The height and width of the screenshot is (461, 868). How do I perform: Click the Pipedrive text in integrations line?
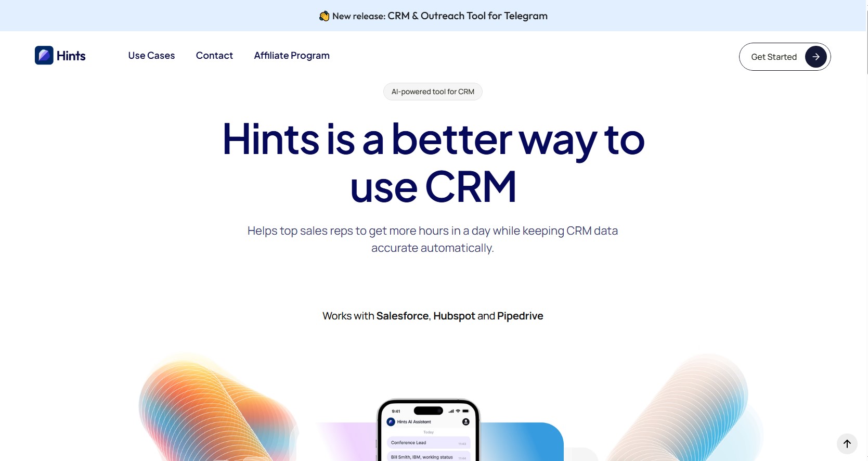[520, 316]
